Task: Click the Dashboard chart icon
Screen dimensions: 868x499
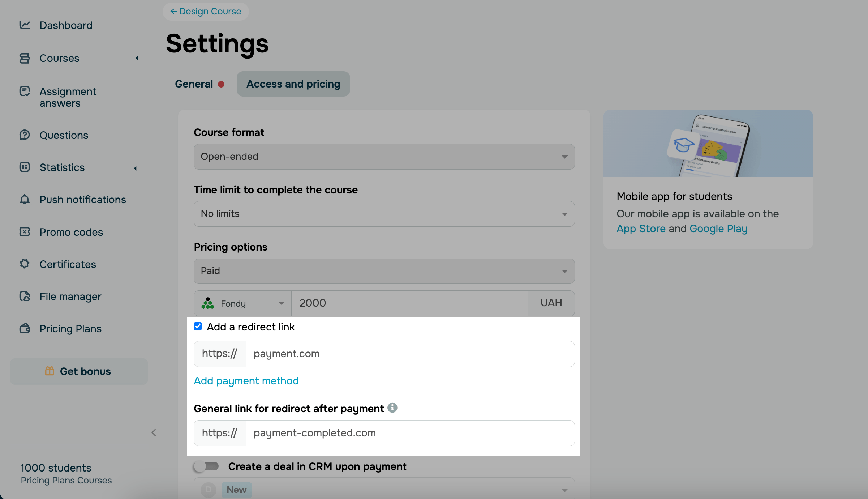Action: click(x=25, y=25)
